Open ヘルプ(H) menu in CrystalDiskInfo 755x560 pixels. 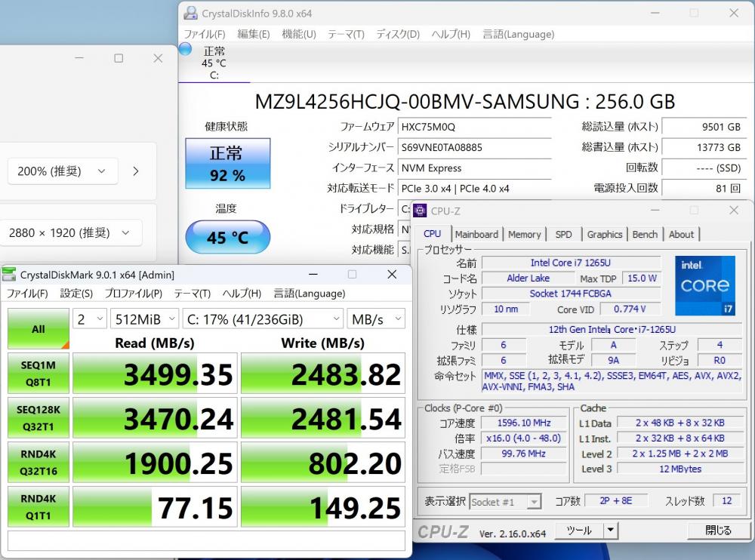[451, 34]
